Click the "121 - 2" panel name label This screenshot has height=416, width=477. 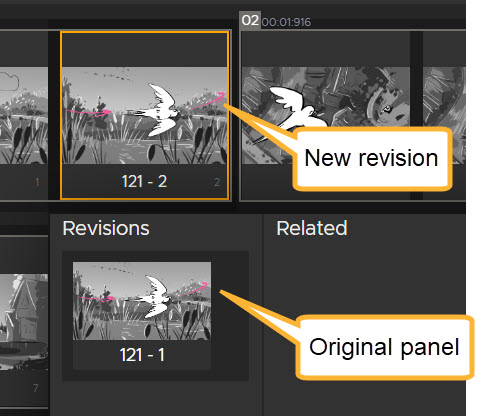144,182
